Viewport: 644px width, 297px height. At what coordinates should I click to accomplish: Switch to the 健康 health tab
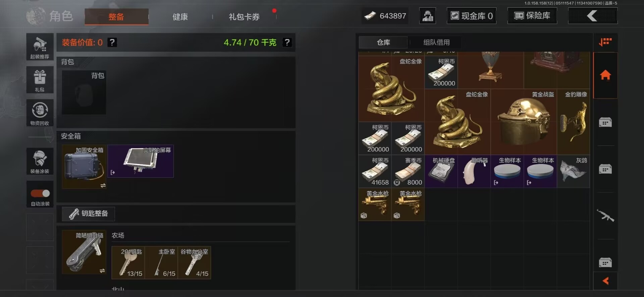[180, 17]
